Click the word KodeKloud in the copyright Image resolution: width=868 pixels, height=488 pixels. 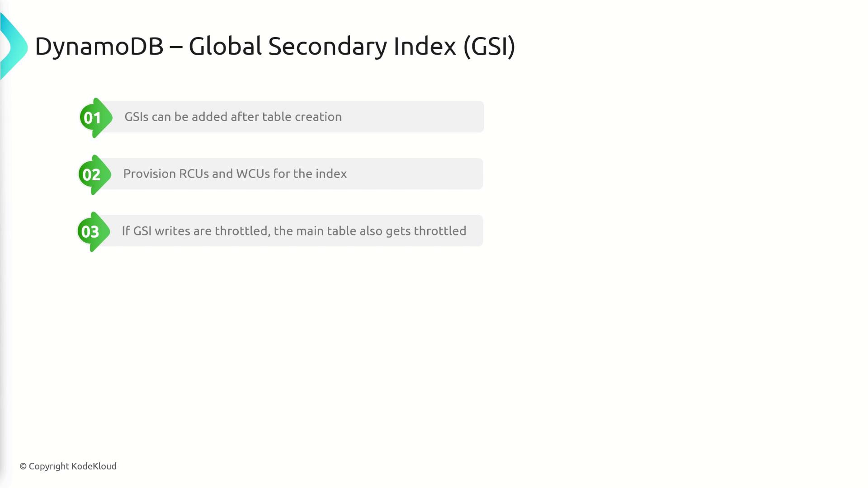tap(94, 466)
